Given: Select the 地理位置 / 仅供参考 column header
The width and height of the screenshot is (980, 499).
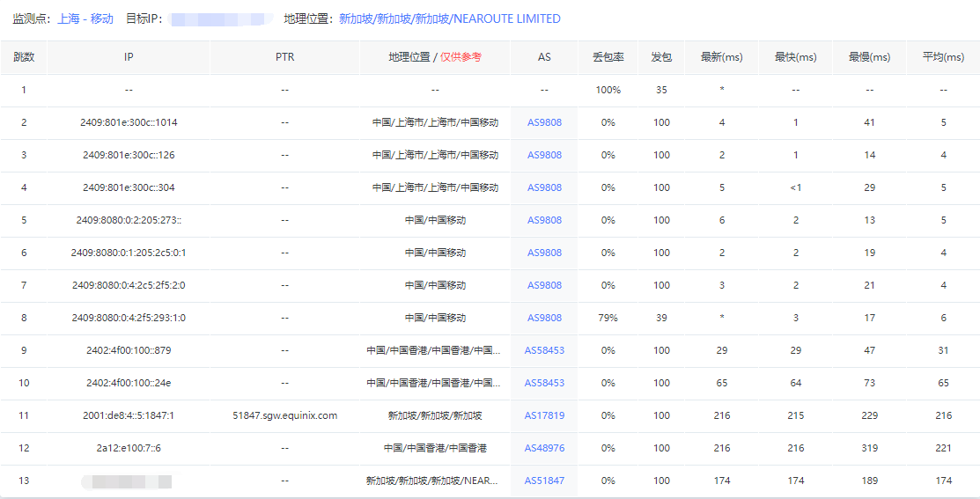Looking at the screenshot, I should pyautogui.click(x=435, y=57).
